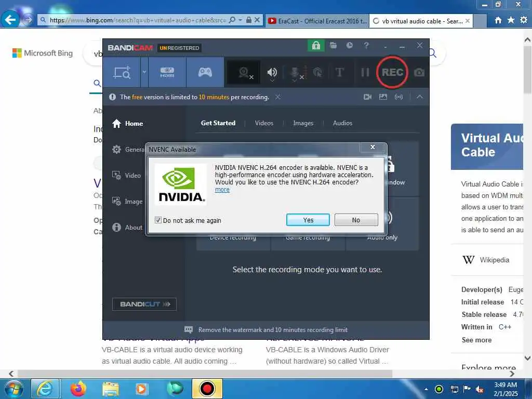Toggle the mouse click effect icon
The height and width of the screenshot is (399, 532).
click(x=317, y=72)
